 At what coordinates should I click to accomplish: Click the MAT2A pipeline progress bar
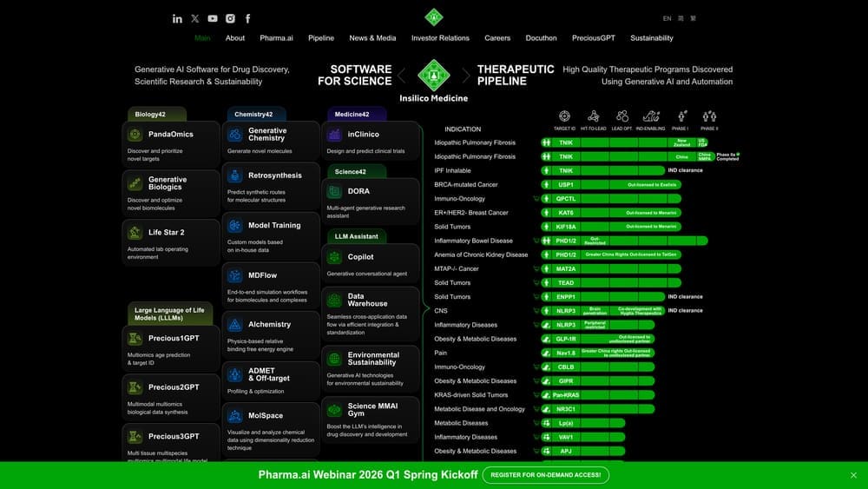pyautogui.click(x=611, y=269)
